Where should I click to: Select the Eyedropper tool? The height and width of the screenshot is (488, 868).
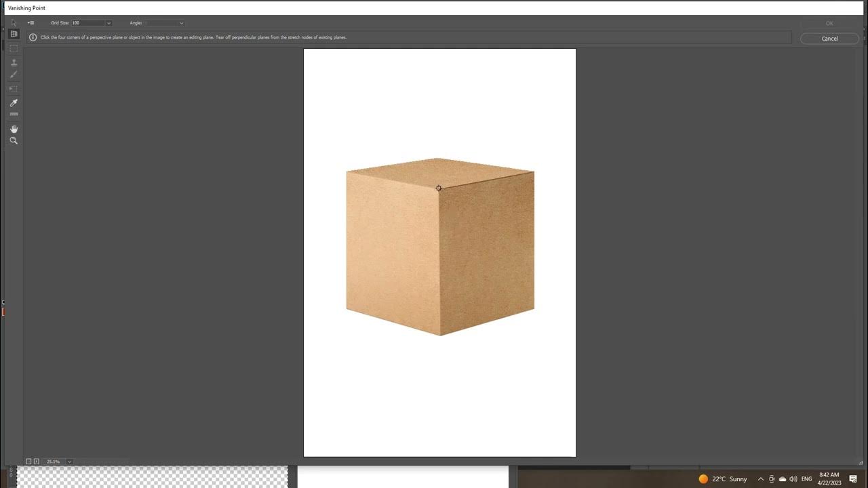click(x=14, y=103)
